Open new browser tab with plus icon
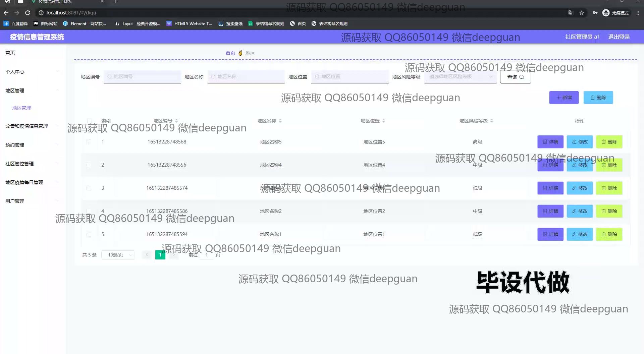This screenshot has height=354, width=644. pos(115,2)
